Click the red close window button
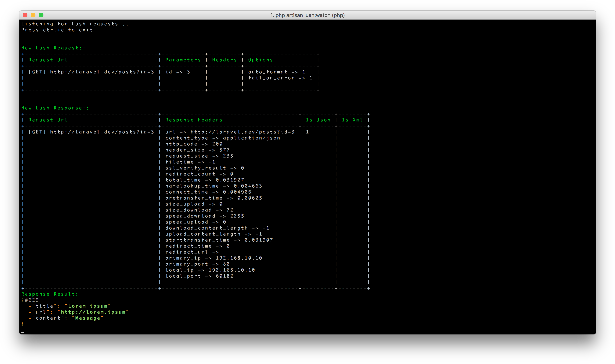This screenshot has width=615, height=364. click(25, 15)
